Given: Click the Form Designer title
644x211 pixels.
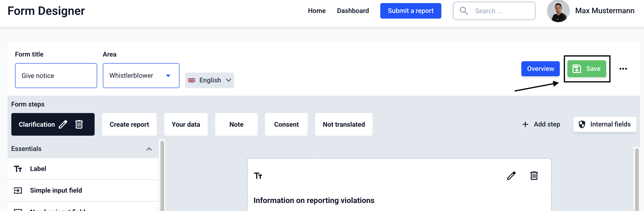Looking at the screenshot, I should tap(46, 11).
